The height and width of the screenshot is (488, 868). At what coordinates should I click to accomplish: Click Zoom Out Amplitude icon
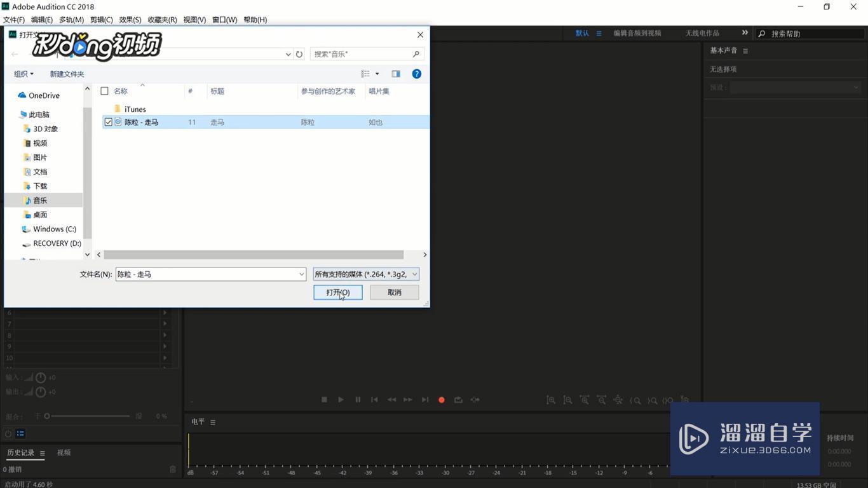(x=567, y=400)
